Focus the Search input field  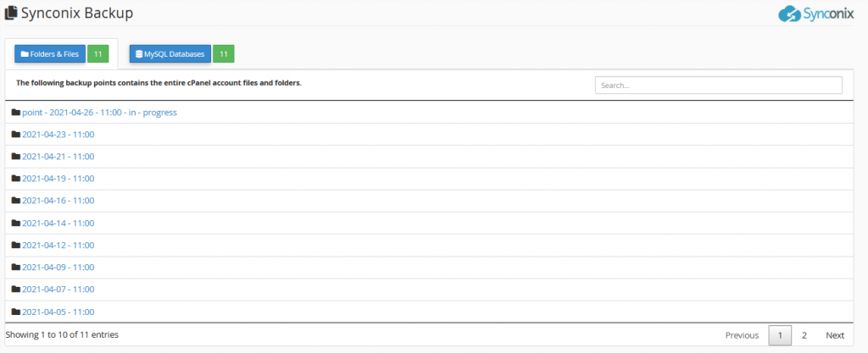coord(719,85)
